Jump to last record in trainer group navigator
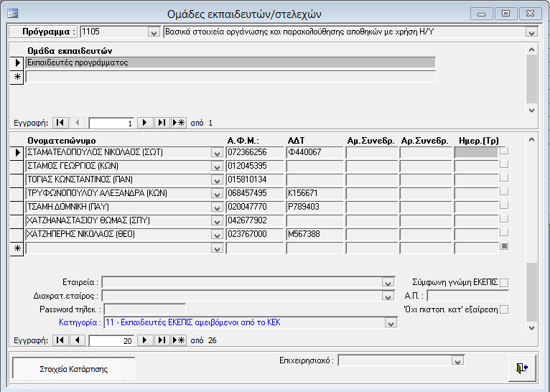Viewport: 550px width, 392px height. click(x=162, y=123)
